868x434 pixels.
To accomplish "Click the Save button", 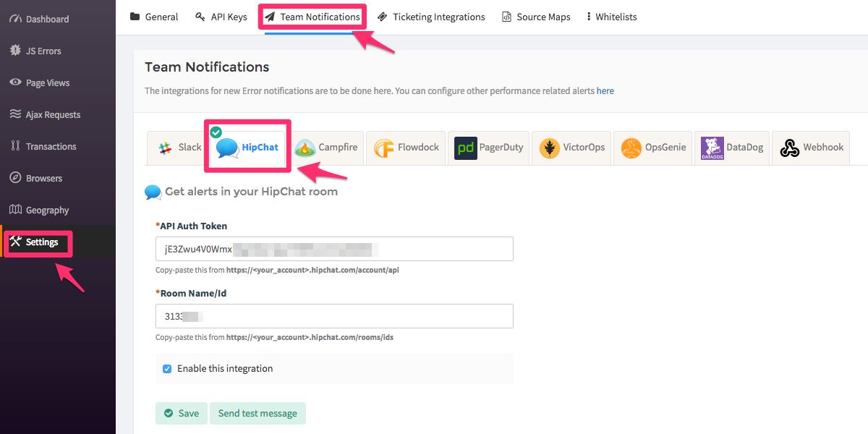I will pos(182,413).
